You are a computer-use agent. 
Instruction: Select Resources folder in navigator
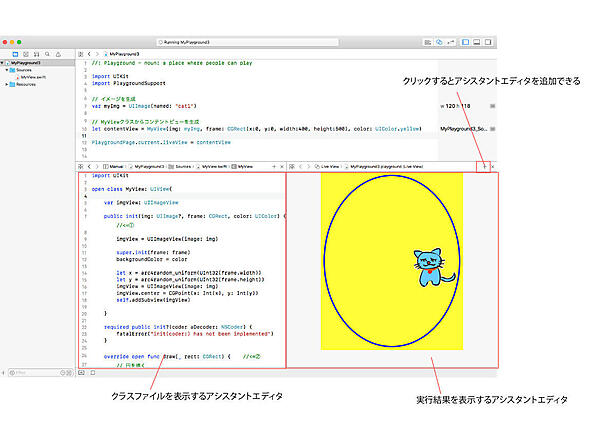pos(26,85)
